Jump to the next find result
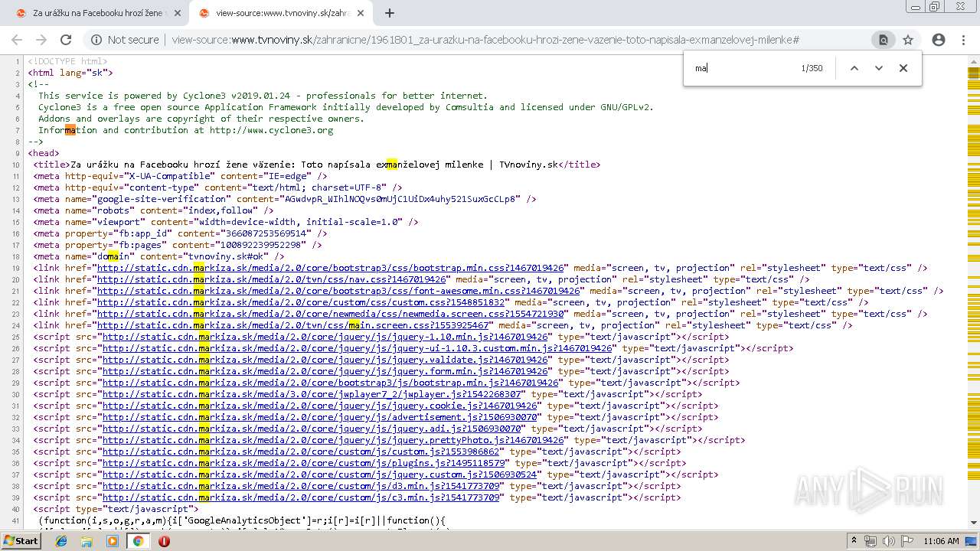The width and height of the screenshot is (980, 551). tap(879, 68)
